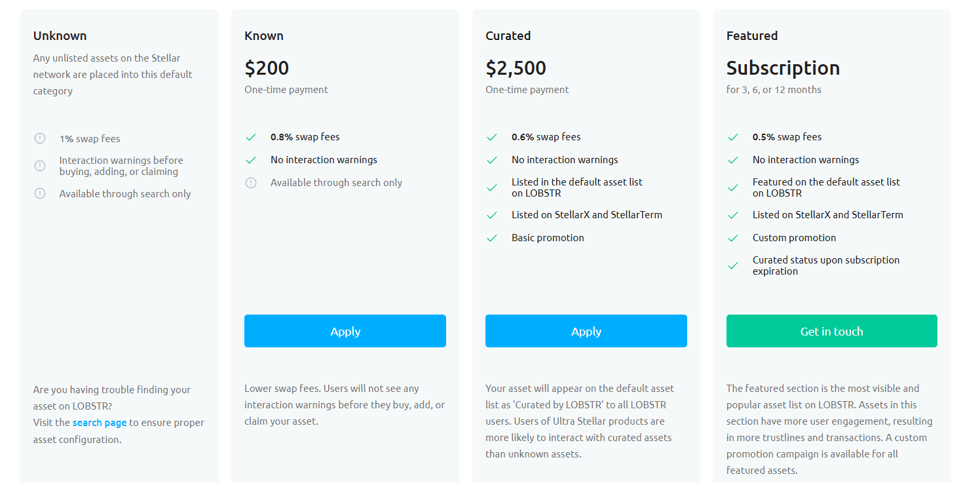Screen dimensions: 980x483
Task: Click checkmark by Curated status upon expiration
Action: [x=733, y=265]
